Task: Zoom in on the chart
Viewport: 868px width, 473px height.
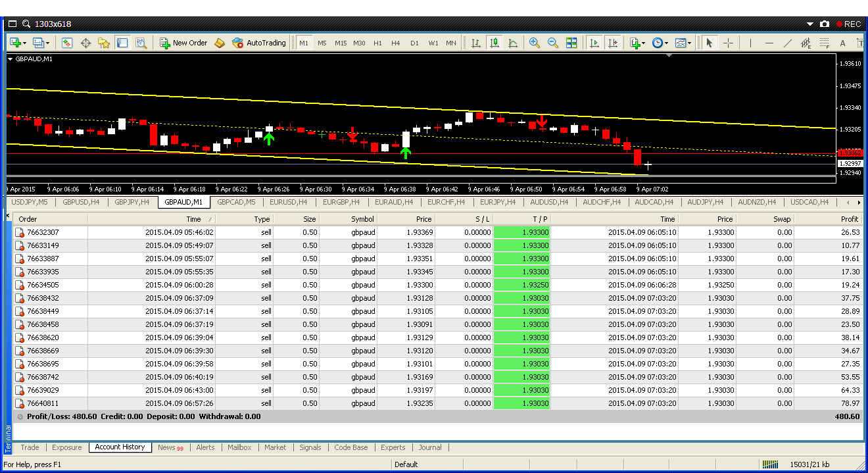Action: pos(535,43)
